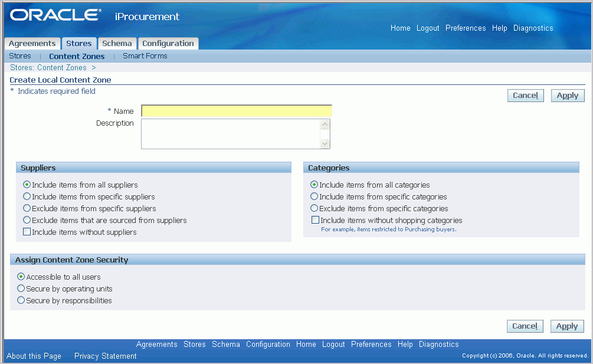Click the copyright notice text
This screenshot has height=364, width=593.
(x=525, y=356)
